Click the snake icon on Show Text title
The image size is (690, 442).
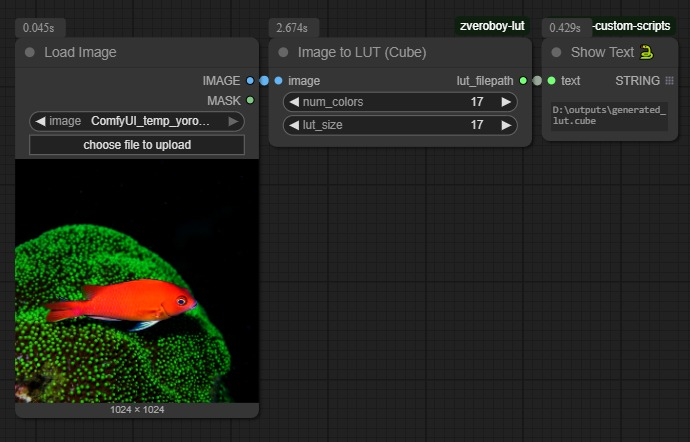(x=646, y=52)
